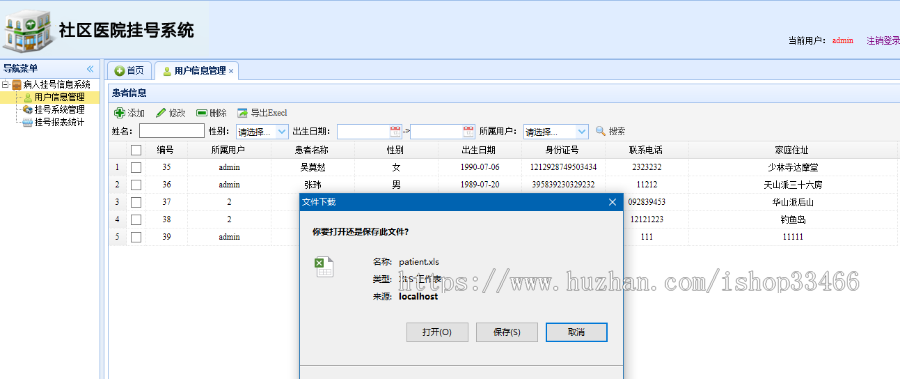Screen dimensions: 900x379
Task: Select 用户信息管理 in navigation tree
Action: 59,97
